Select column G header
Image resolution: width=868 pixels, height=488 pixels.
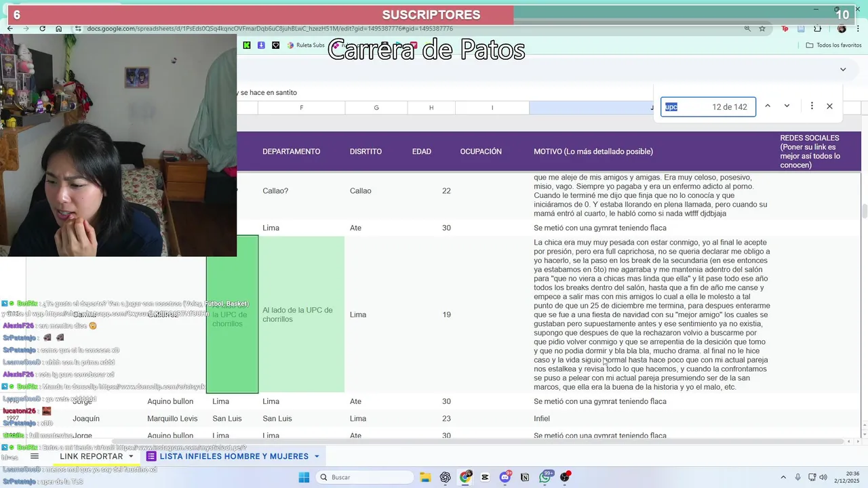(376, 108)
